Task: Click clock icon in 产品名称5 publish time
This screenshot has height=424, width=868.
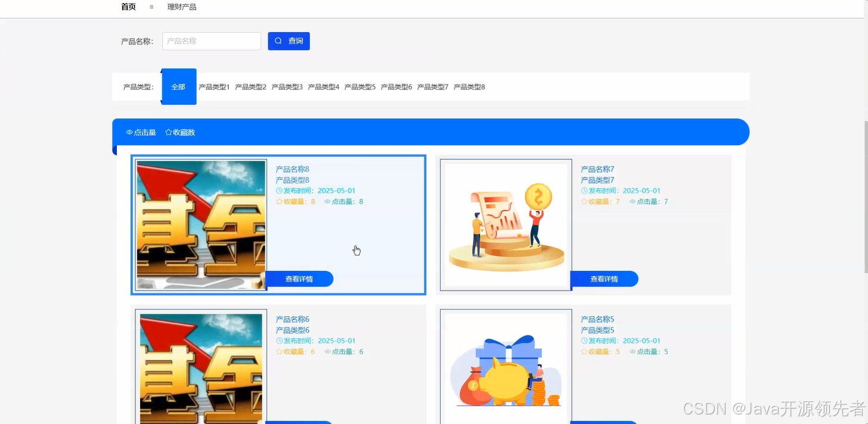Action: pyautogui.click(x=584, y=341)
